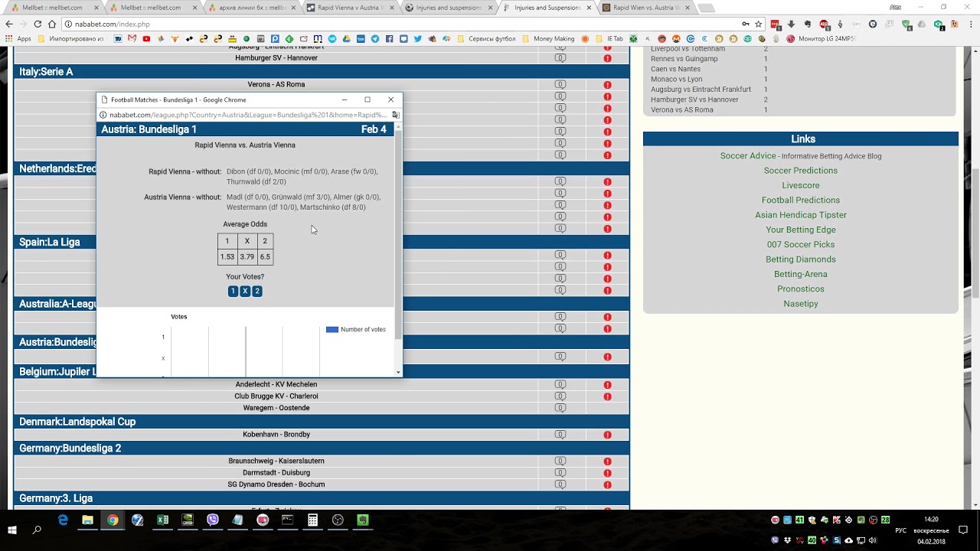This screenshot has width=980, height=551.
Task: Follow the Asian Handicap Tipster link
Action: tap(800, 215)
